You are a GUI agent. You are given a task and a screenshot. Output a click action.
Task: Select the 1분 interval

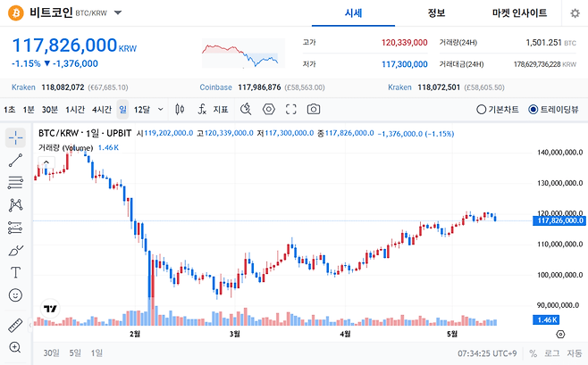click(x=29, y=109)
